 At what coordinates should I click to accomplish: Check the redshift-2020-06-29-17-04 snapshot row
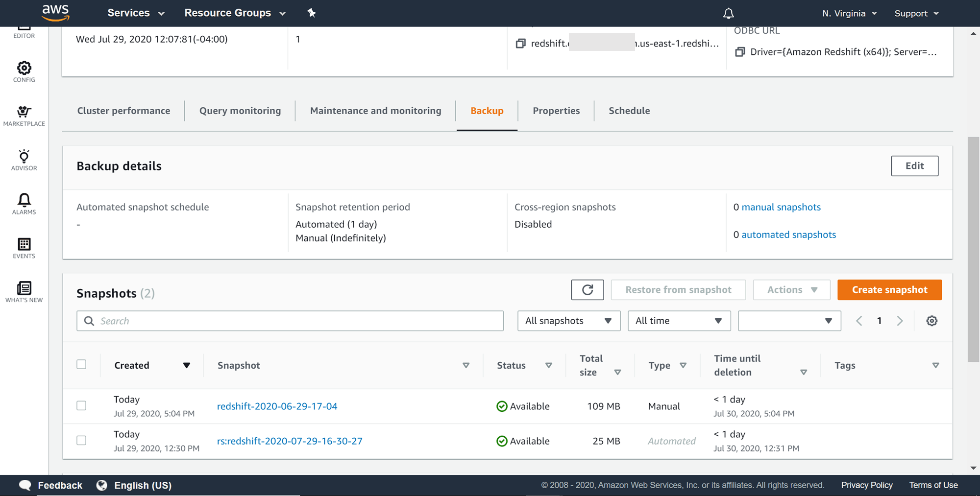(81, 406)
